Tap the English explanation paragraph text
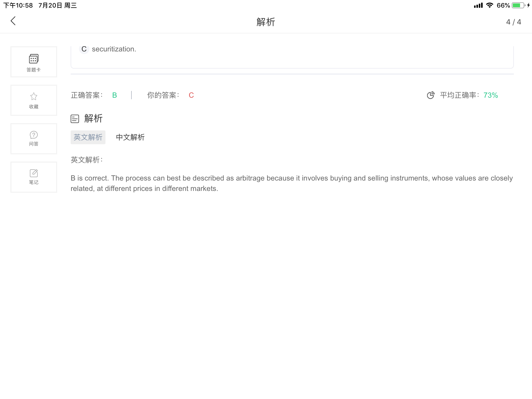The height and width of the screenshot is (399, 532). coord(291,183)
